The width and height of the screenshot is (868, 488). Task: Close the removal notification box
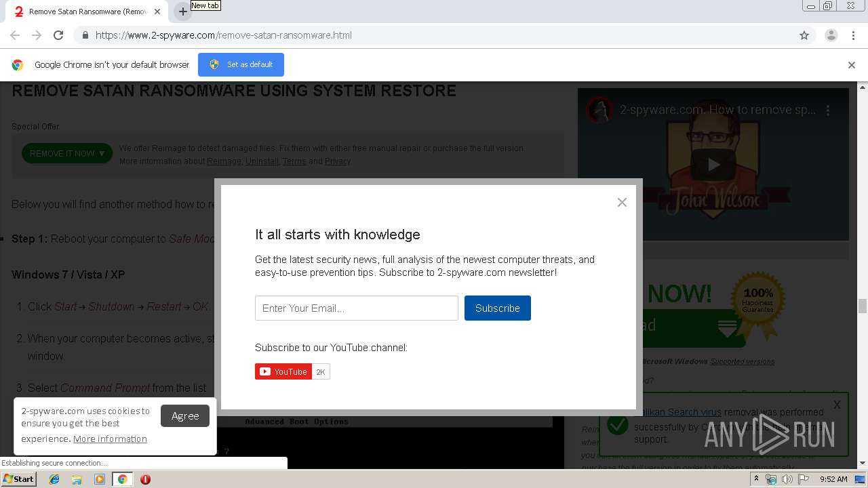point(837,405)
